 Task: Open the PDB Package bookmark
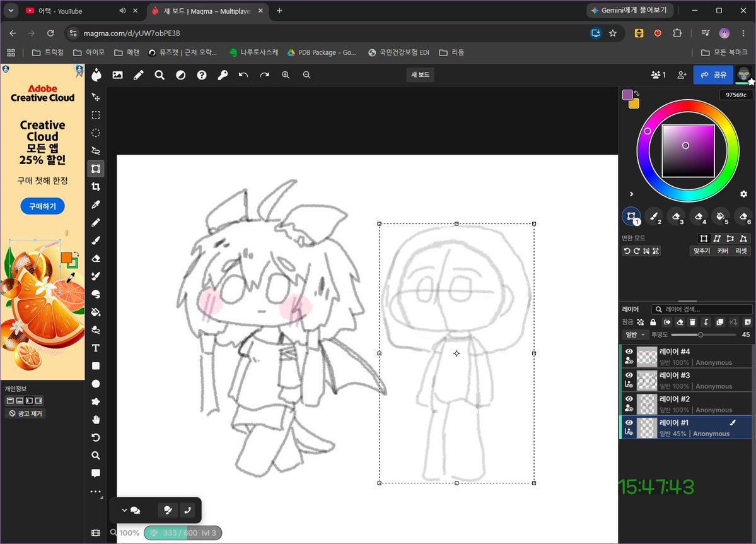[x=322, y=52]
